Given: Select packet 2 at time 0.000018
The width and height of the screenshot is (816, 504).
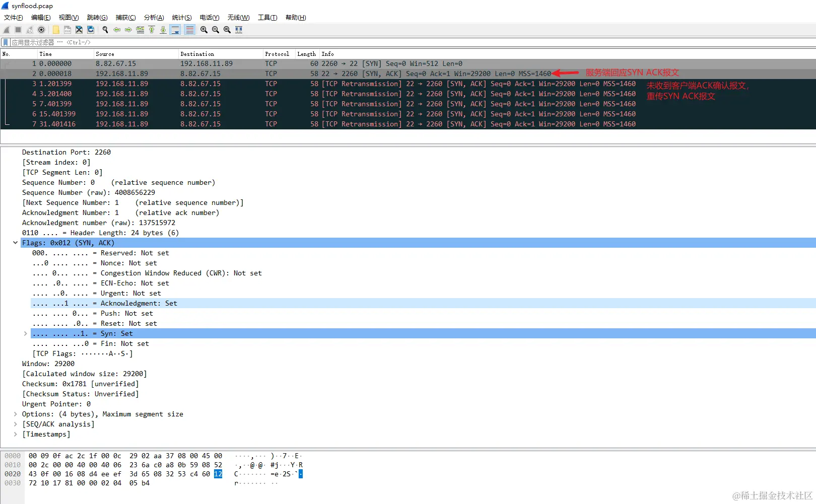Looking at the screenshot, I should point(408,74).
